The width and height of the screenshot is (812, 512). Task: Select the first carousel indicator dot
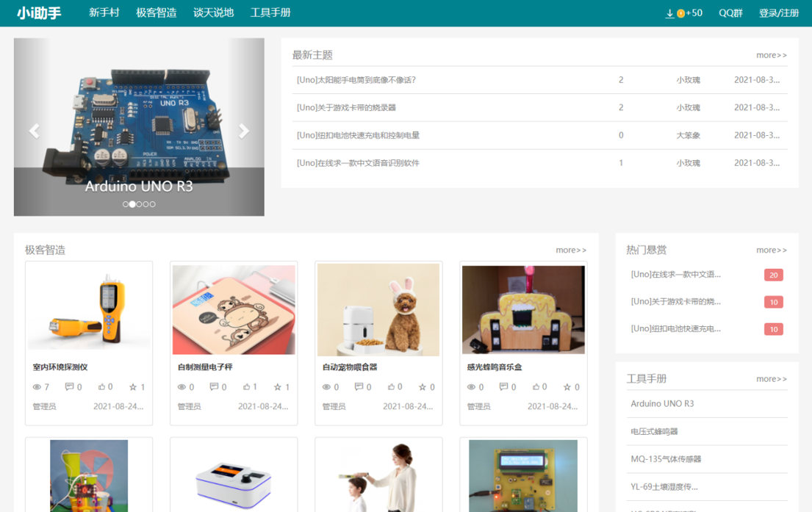coord(126,204)
